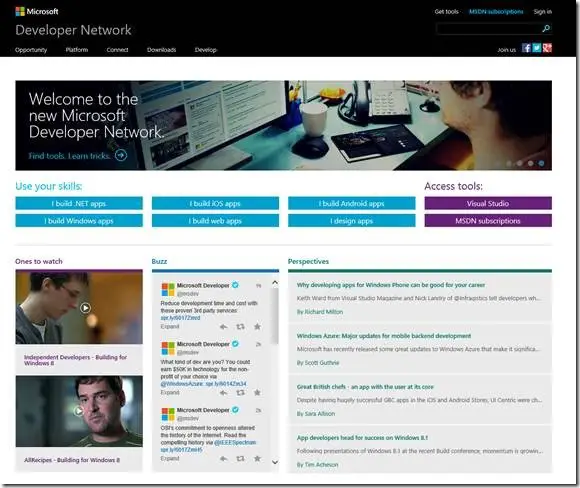
Task: Click the circled arrow beside Find tools
Action: (x=121, y=155)
